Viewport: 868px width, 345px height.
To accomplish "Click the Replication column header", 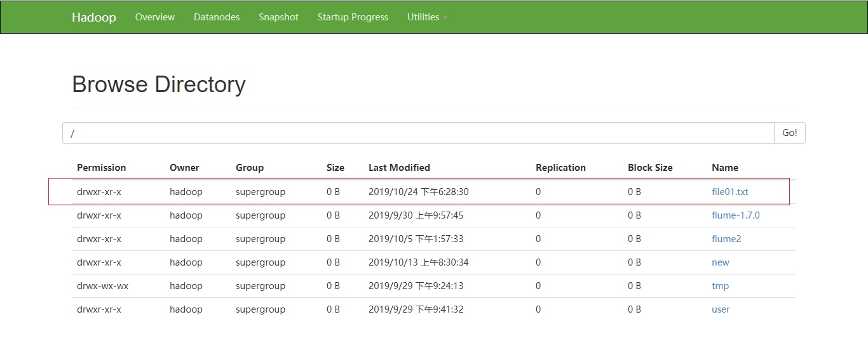I will [560, 168].
